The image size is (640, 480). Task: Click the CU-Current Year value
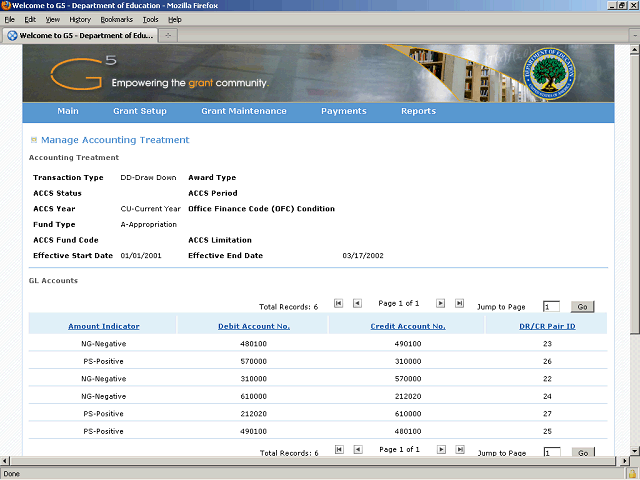tap(150, 209)
